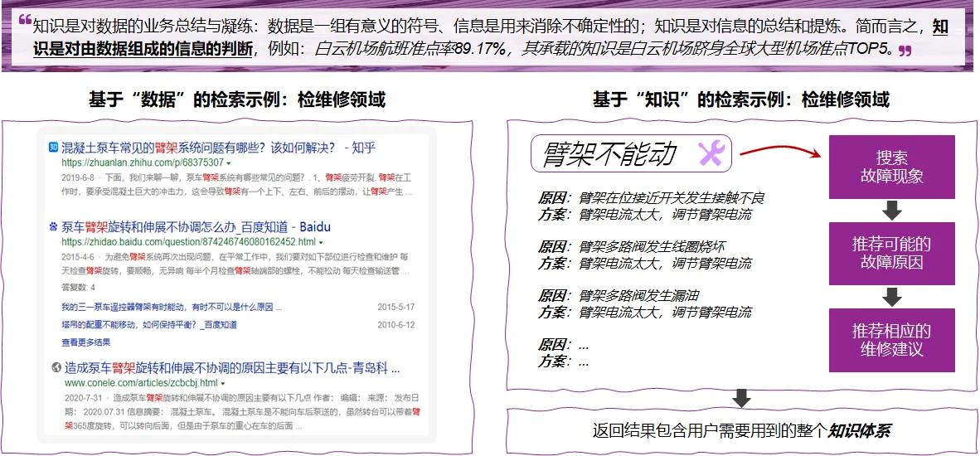Open the result 混凝土泵车常见的臂架系统问题有哪些
980x456 pixels.
coord(218,148)
